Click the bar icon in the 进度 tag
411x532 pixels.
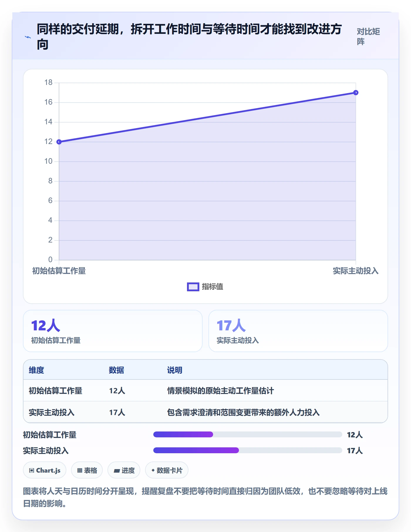[117, 471]
